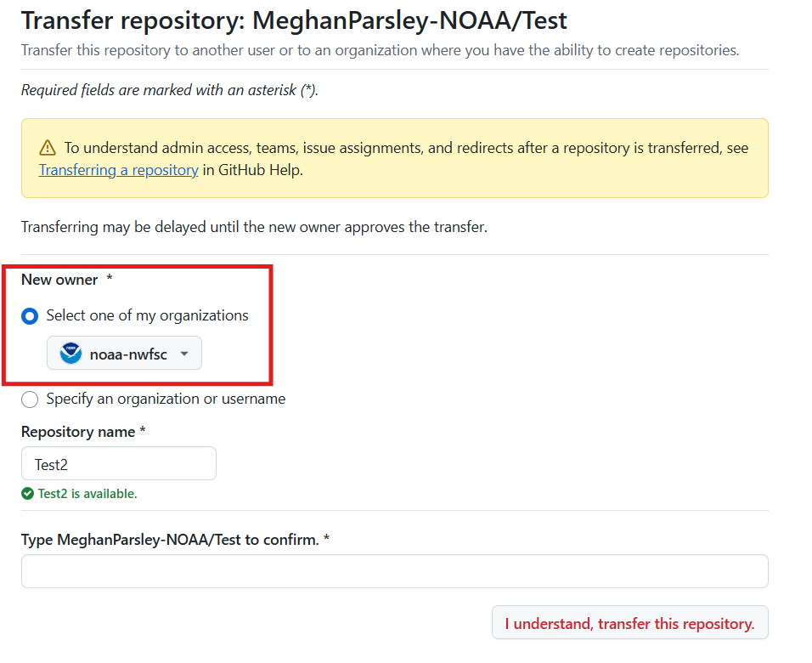
Task: Click the green checkmark availability icon
Action: tap(27, 494)
